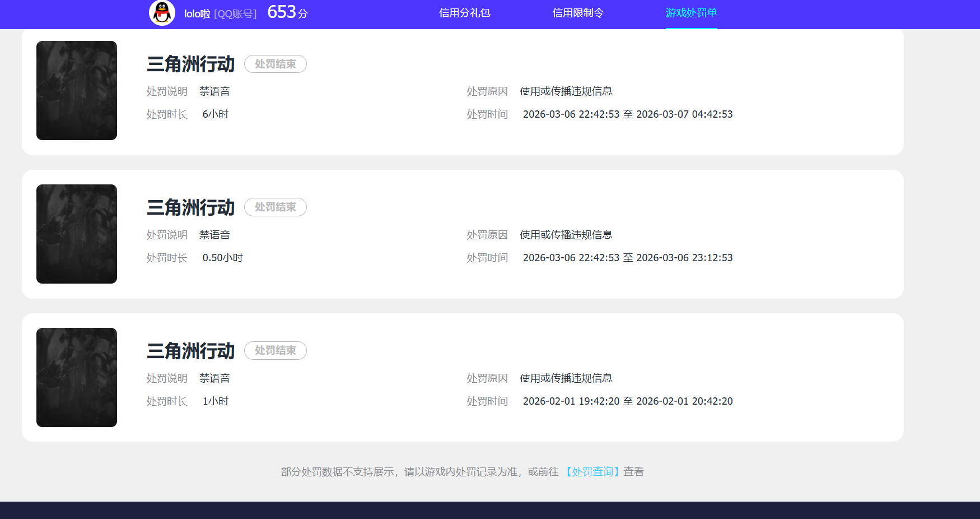Click 三角洲行动 title of the 0.50小时 penalty
Viewport: 980px width, 519px height.
coord(190,207)
